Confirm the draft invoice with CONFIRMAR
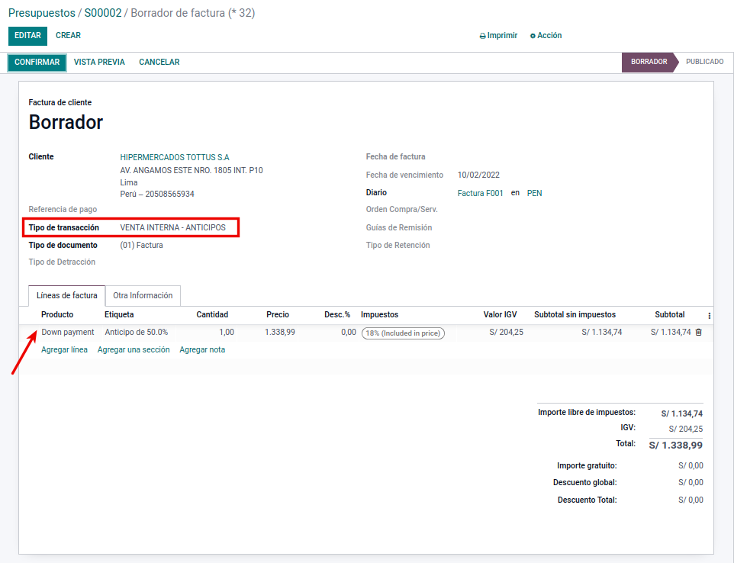Screen dimensions: 734x563 pos(37,62)
